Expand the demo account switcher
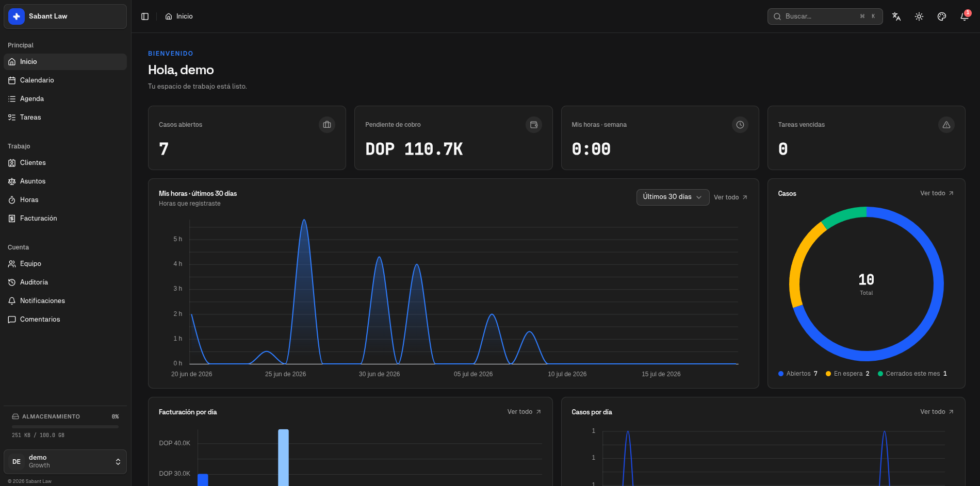980x486 pixels. [x=65, y=462]
